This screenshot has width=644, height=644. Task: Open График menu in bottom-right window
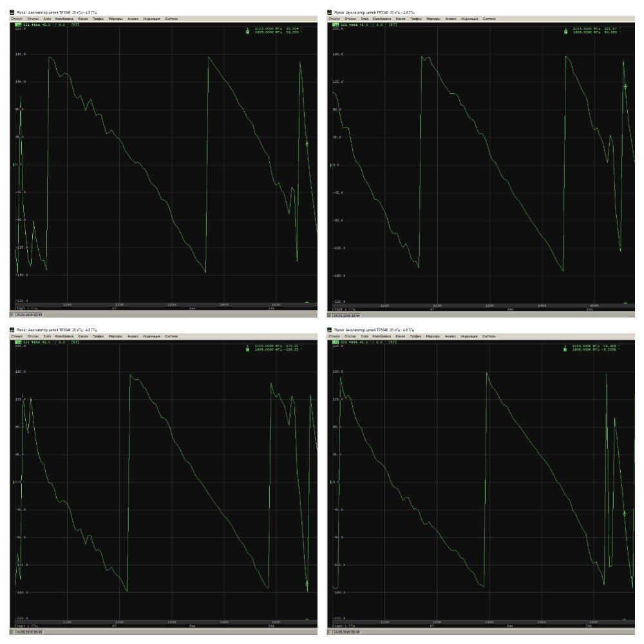pos(415,336)
